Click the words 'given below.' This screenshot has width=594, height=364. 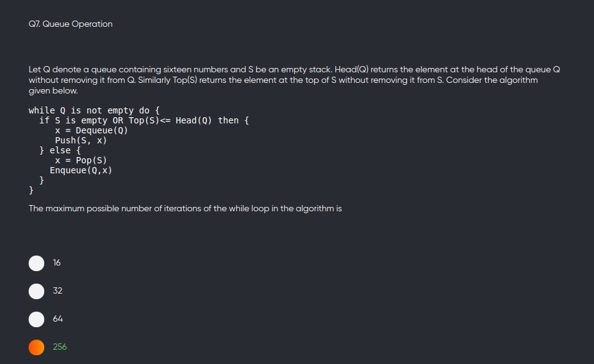pyautogui.click(x=54, y=91)
